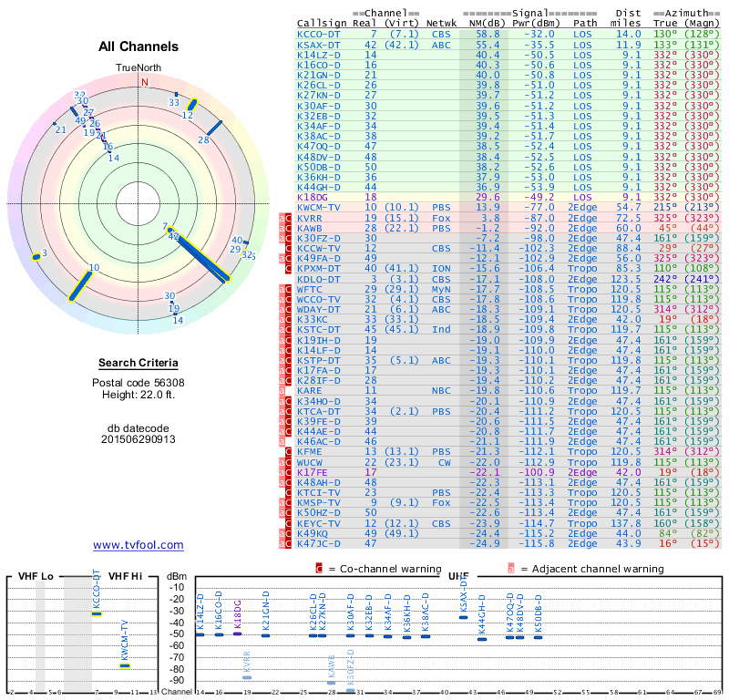Click the red co-channel warning legend icon
Viewport: 729px width, 700px height.
(x=319, y=569)
